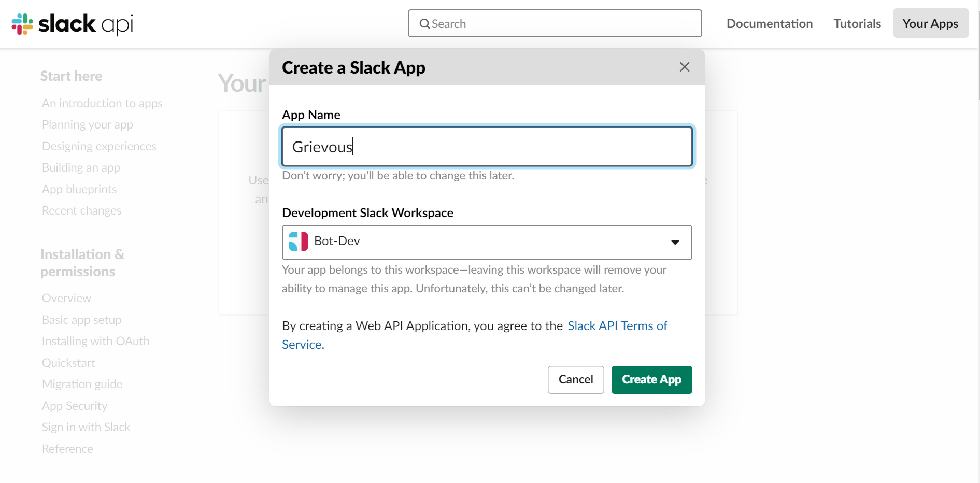Click the search magnifier icon

[x=424, y=24]
